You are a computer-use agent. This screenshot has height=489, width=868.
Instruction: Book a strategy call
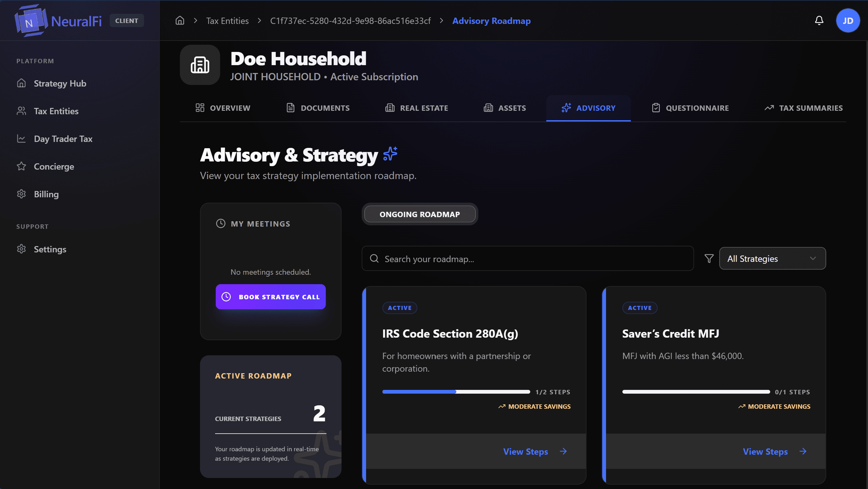(x=270, y=297)
